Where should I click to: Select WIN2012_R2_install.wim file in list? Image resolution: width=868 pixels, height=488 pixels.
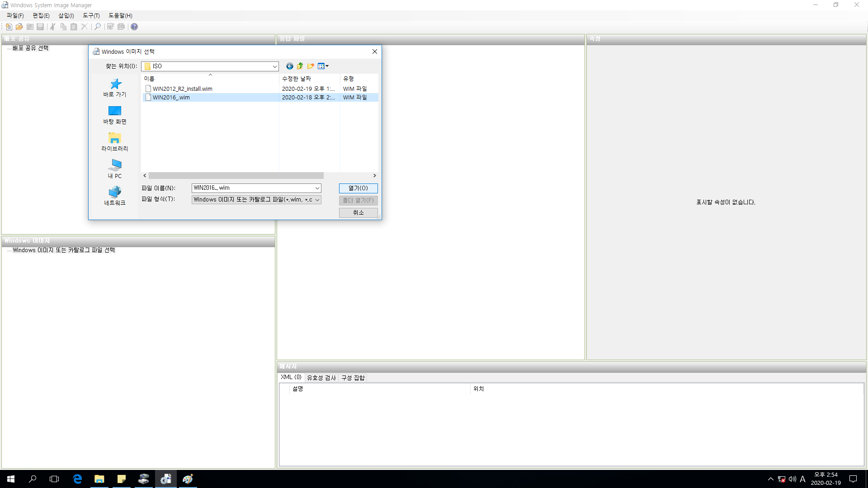pos(182,89)
